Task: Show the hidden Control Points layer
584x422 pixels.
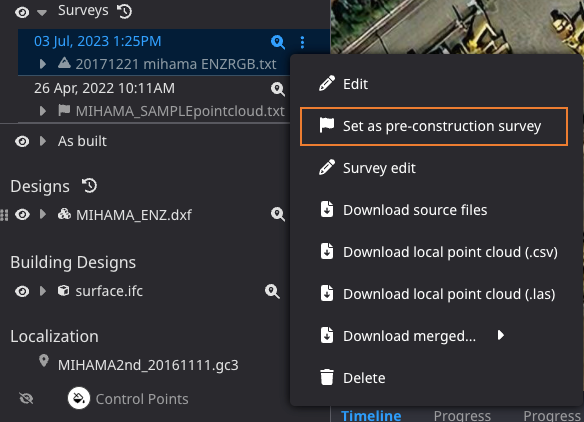Action: [26, 399]
